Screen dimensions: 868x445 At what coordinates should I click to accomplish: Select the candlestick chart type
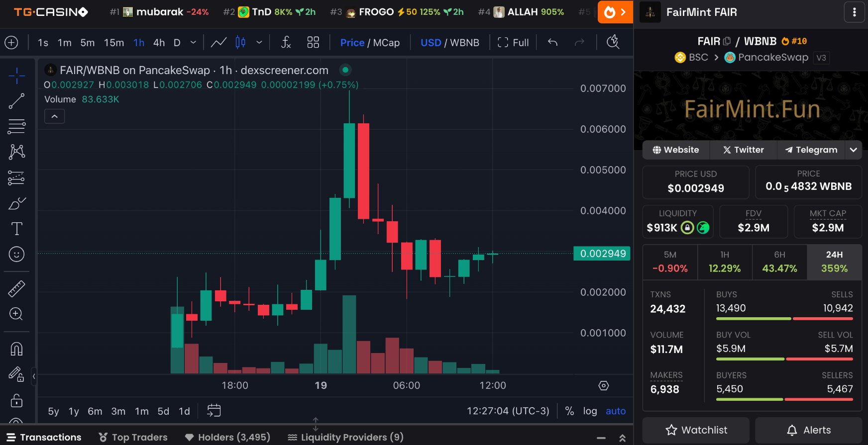pyautogui.click(x=240, y=43)
